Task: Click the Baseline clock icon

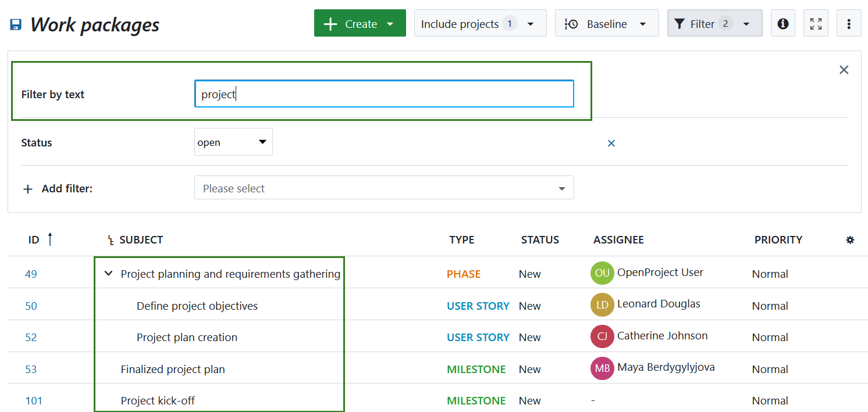Action: [x=572, y=23]
